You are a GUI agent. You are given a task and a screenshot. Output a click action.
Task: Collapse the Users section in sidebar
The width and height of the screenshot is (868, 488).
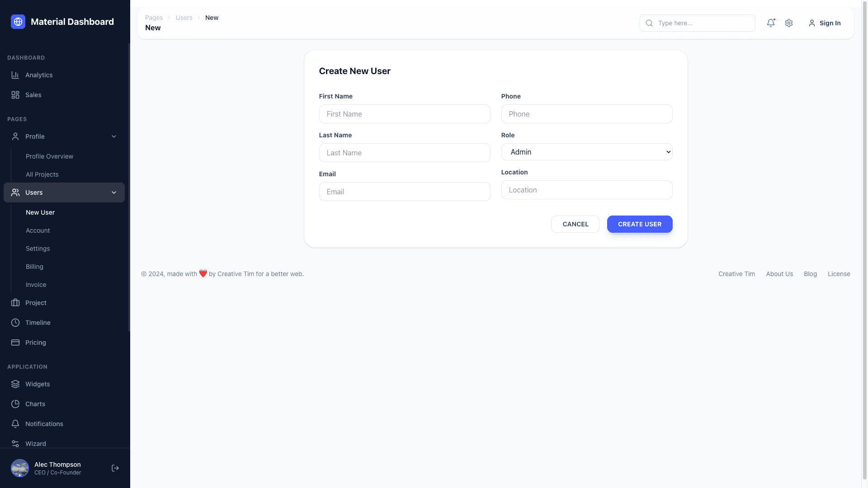point(114,192)
